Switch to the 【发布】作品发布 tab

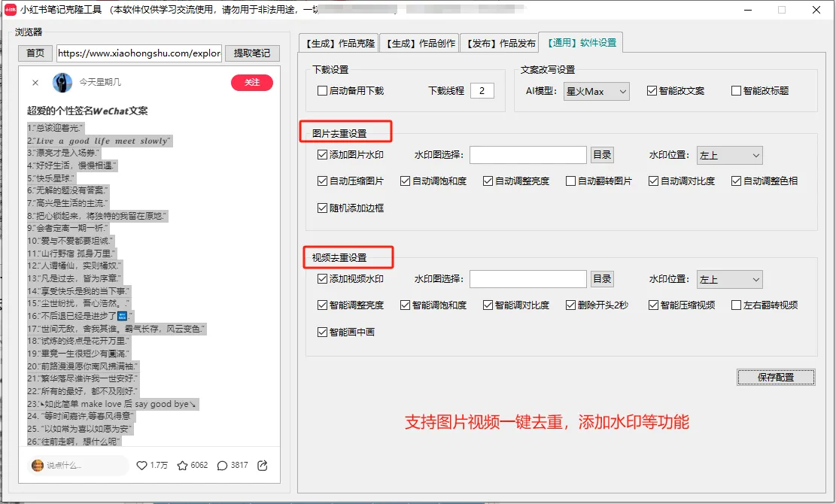(x=500, y=42)
